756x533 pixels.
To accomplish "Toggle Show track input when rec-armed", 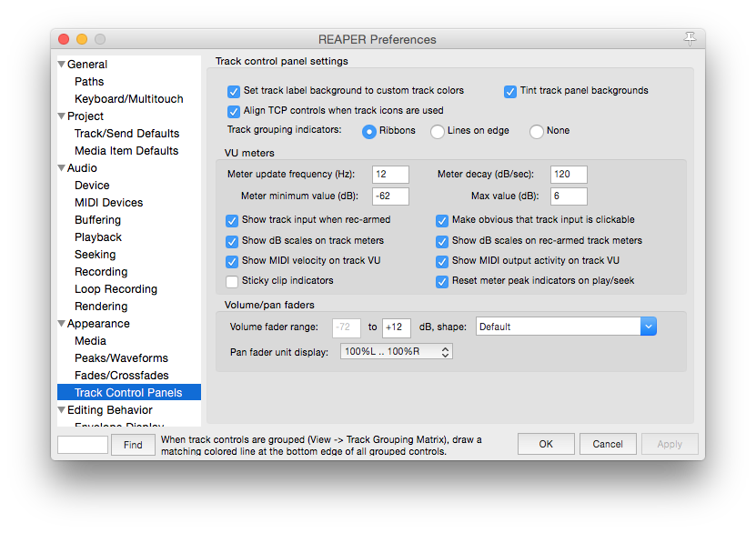I will (x=232, y=221).
